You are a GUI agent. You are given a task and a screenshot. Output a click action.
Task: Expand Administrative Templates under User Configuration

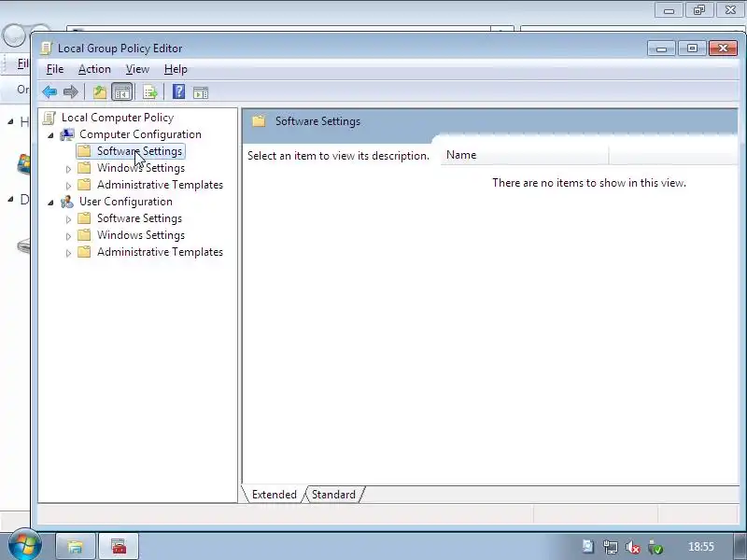(68, 253)
